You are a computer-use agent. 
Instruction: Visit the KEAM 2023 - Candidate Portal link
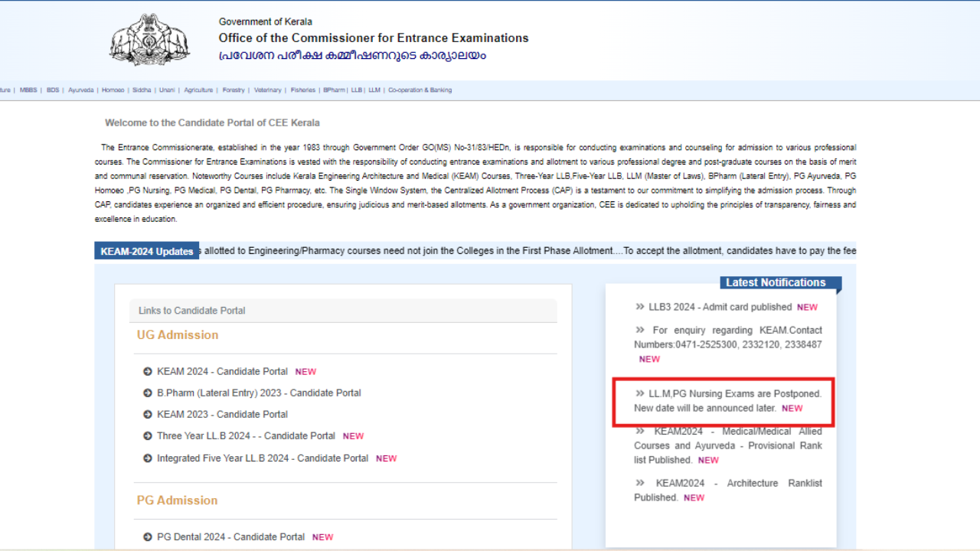[222, 414]
